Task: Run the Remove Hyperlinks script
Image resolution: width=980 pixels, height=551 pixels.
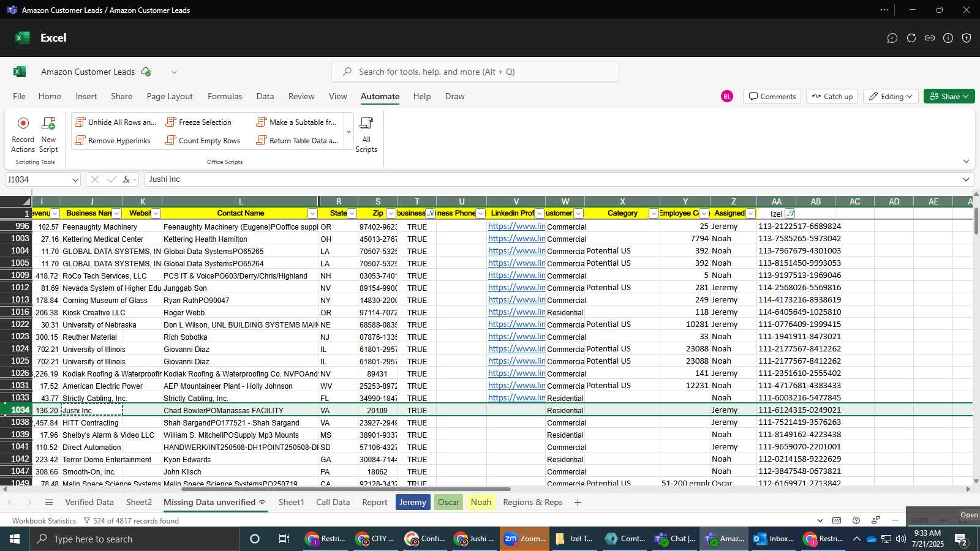Action: (x=113, y=141)
